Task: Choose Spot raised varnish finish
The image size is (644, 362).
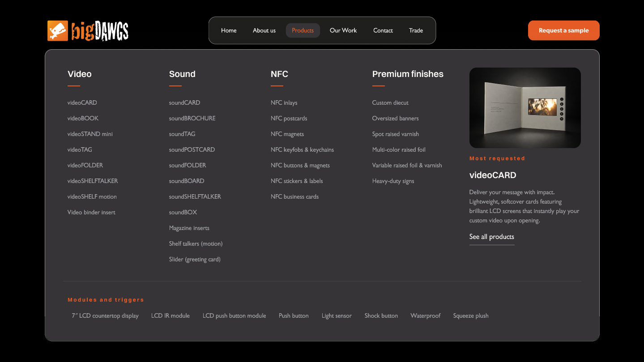Action: pos(396,134)
